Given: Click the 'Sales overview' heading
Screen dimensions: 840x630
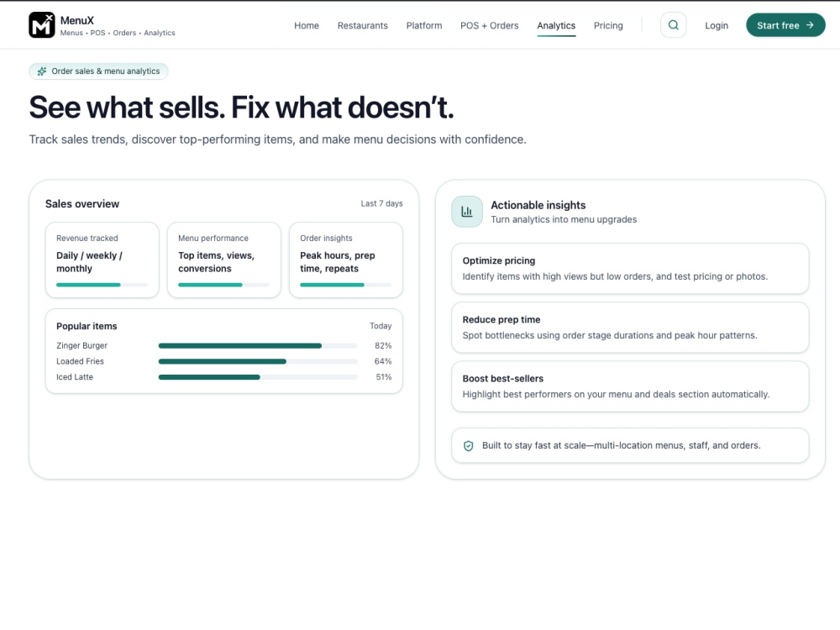Looking at the screenshot, I should (x=82, y=204).
